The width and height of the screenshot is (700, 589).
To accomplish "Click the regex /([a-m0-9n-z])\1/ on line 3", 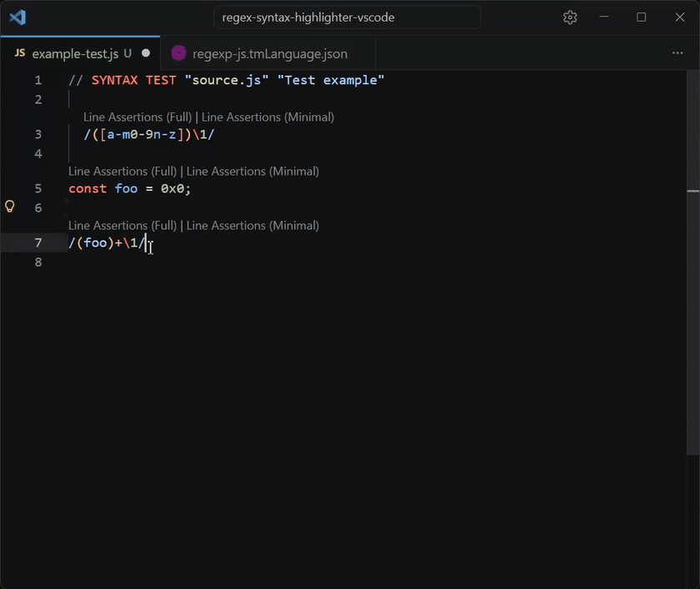I will 149,134.
